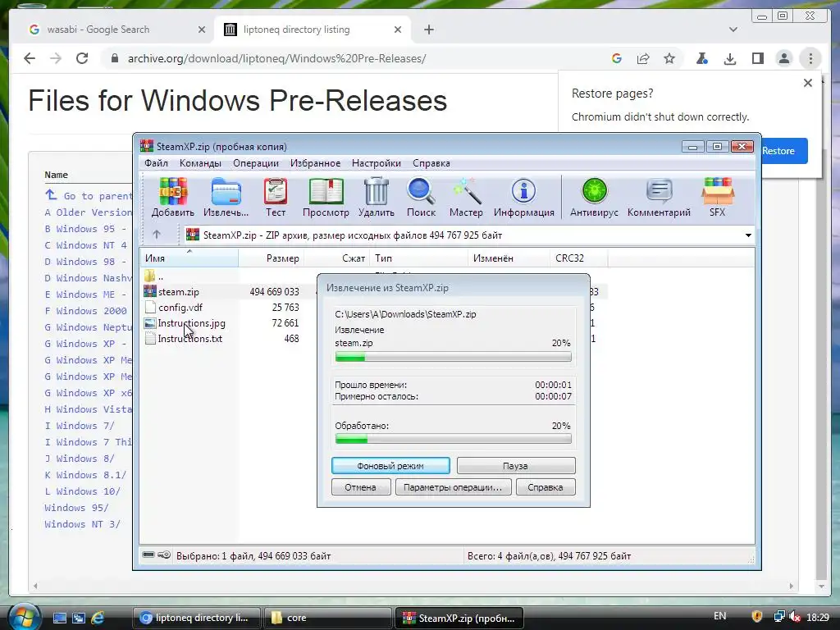
Task: Open the Избранное menu
Action: click(x=315, y=163)
